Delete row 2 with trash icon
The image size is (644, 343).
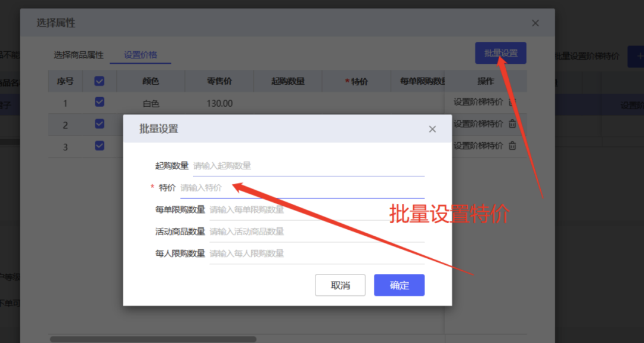[x=512, y=123]
